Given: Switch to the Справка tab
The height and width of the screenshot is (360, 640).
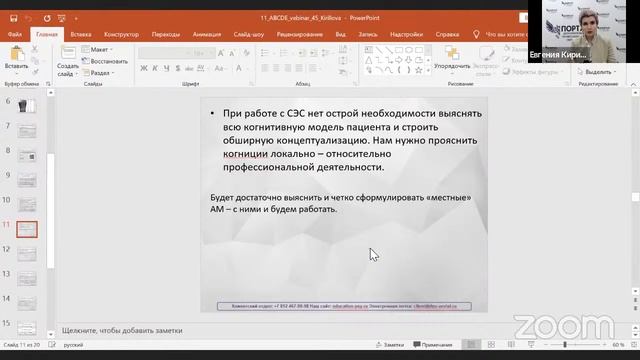Looking at the screenshot, I should [447, 34].
